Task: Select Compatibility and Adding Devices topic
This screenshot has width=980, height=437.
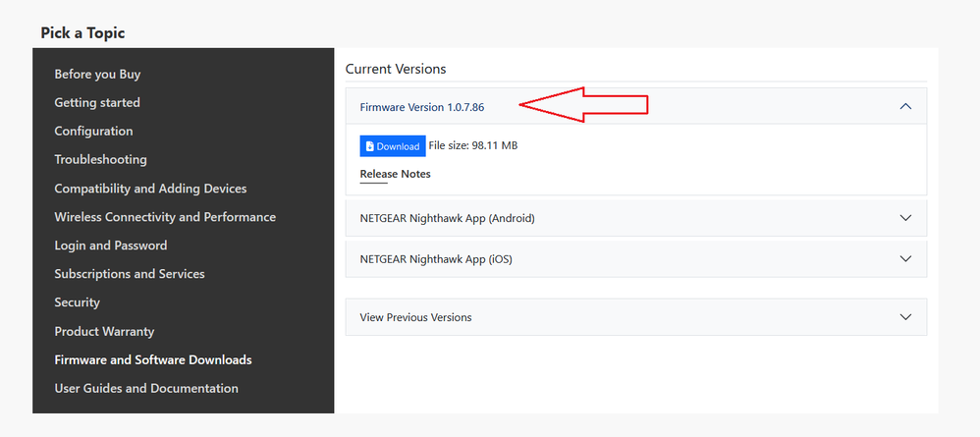Action: (x=150, y=189)
